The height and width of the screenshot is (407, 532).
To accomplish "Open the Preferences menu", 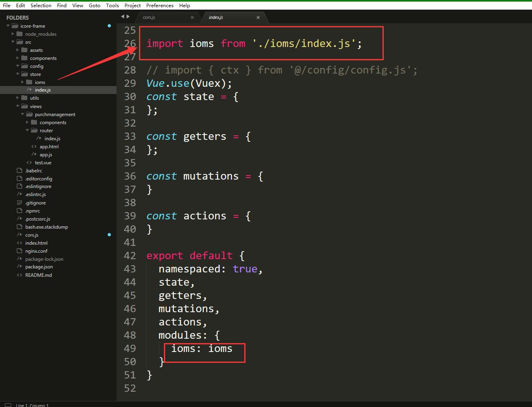I will [160, 6].
